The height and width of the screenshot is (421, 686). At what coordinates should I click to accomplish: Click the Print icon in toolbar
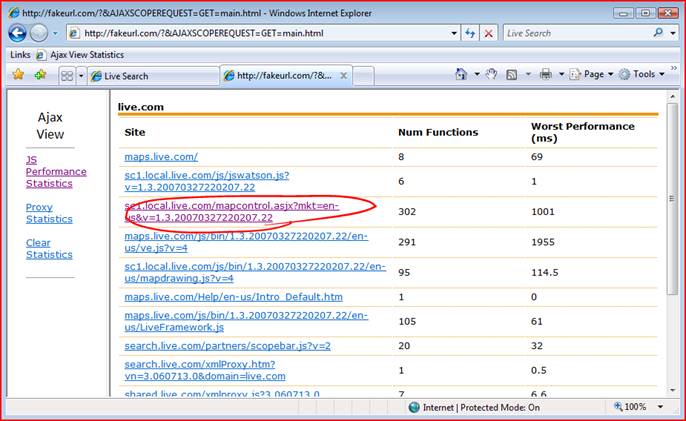point(546,74)
